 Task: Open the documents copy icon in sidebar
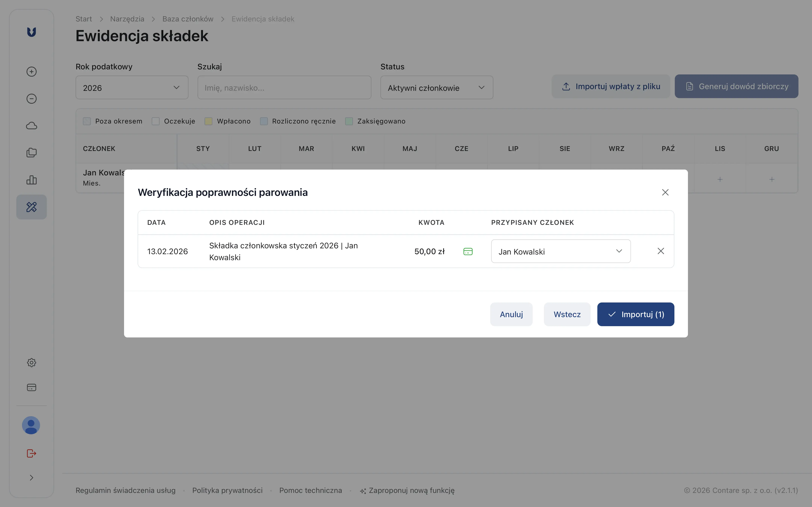point(32,153)
